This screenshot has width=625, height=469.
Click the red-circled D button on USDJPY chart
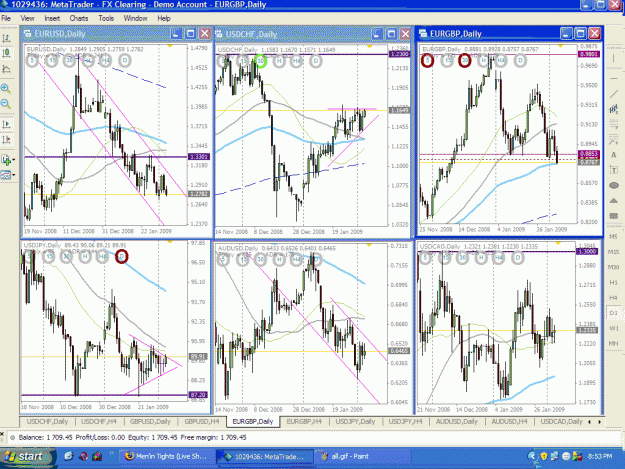122,256
